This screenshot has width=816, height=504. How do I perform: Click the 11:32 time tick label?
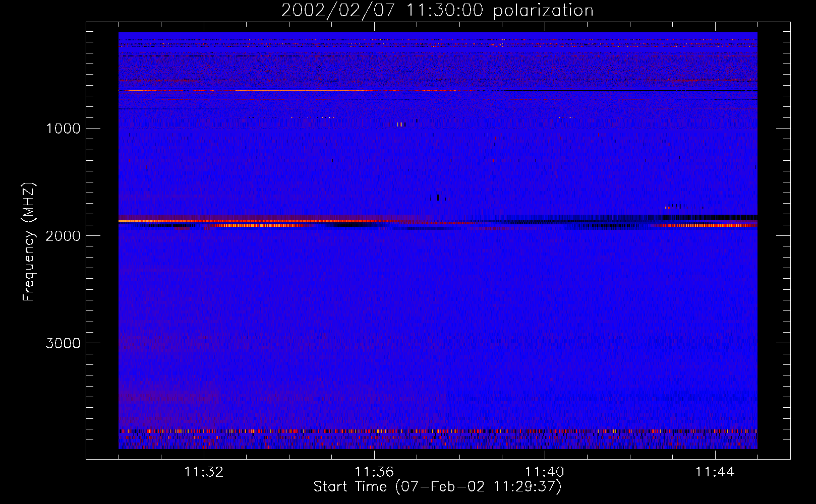[x=204, y=472]
